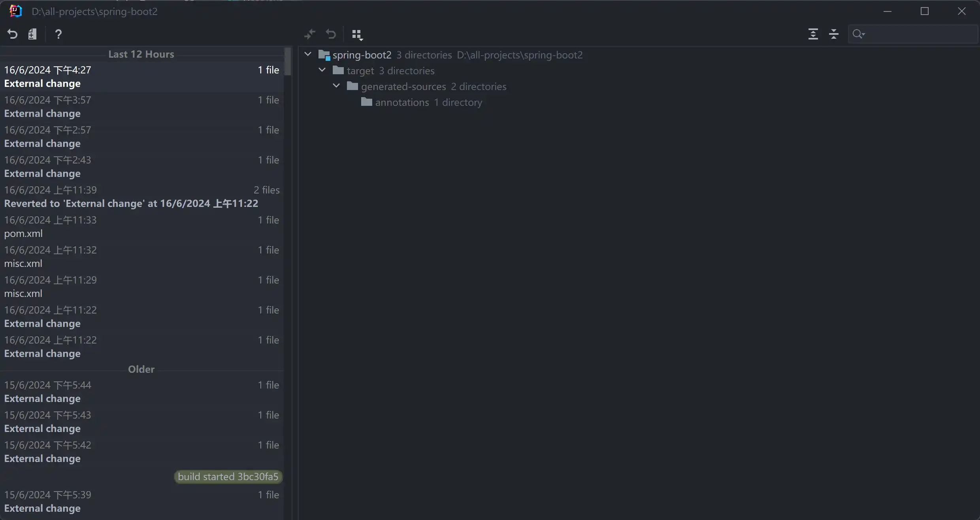Screen dimensions: 980x520
Task: Click the annotations folder icon
Action: (367, 102)
